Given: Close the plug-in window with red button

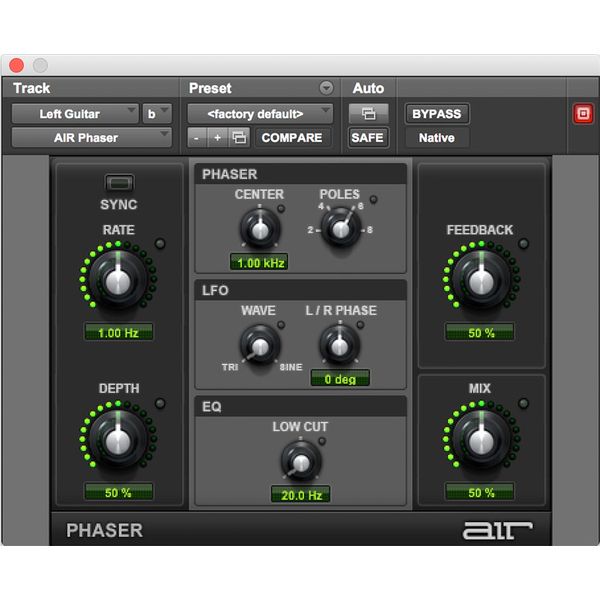Looking at the screenshot, I should 16,65.
